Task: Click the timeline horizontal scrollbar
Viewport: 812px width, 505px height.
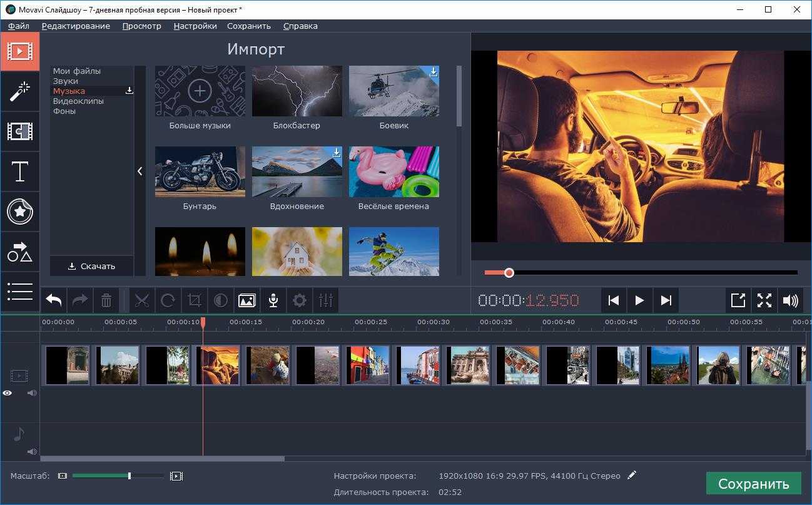Action: (x=163, y=459)
